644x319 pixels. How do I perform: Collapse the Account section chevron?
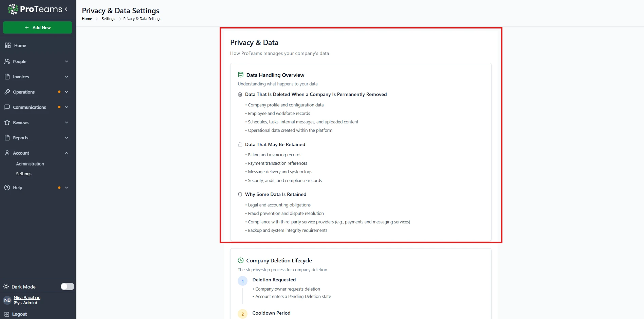pyautogui.click(x=67, y=153)
